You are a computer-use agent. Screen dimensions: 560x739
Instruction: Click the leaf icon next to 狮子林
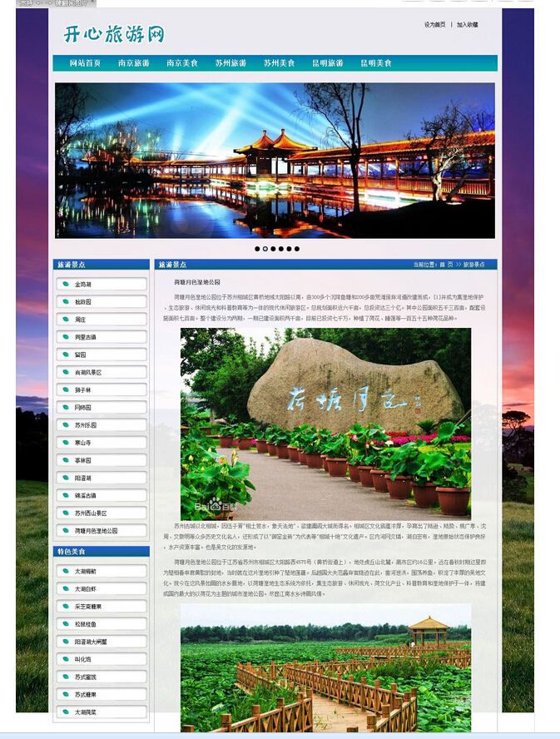pyautogui.click(x=65, y=390)
